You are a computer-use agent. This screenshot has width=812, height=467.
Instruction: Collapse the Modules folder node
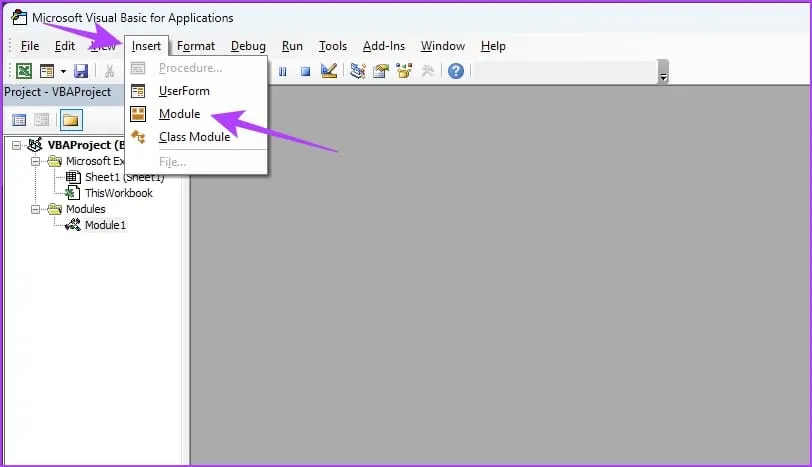pos(37,209)
